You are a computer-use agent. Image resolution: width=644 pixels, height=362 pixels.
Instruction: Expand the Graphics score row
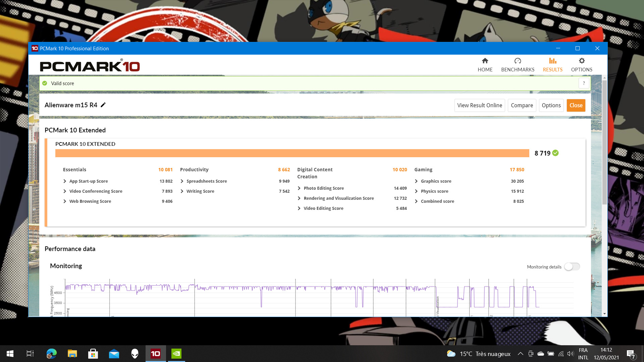[x=416, y=181]
